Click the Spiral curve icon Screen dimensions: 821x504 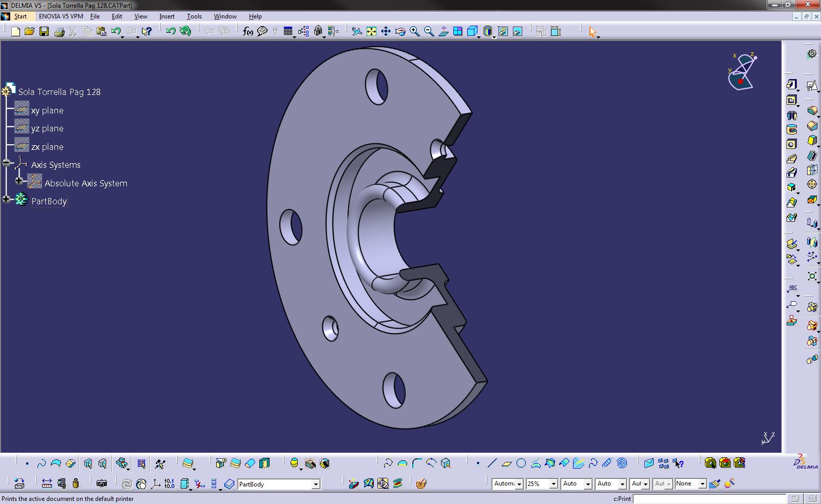point(622,463)
